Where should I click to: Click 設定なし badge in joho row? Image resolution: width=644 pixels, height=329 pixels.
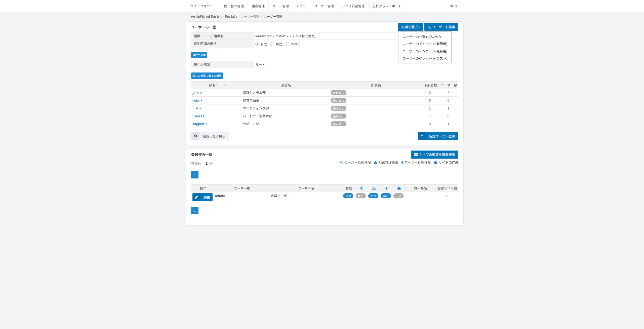pyautogui.click(x=339, y=93)
